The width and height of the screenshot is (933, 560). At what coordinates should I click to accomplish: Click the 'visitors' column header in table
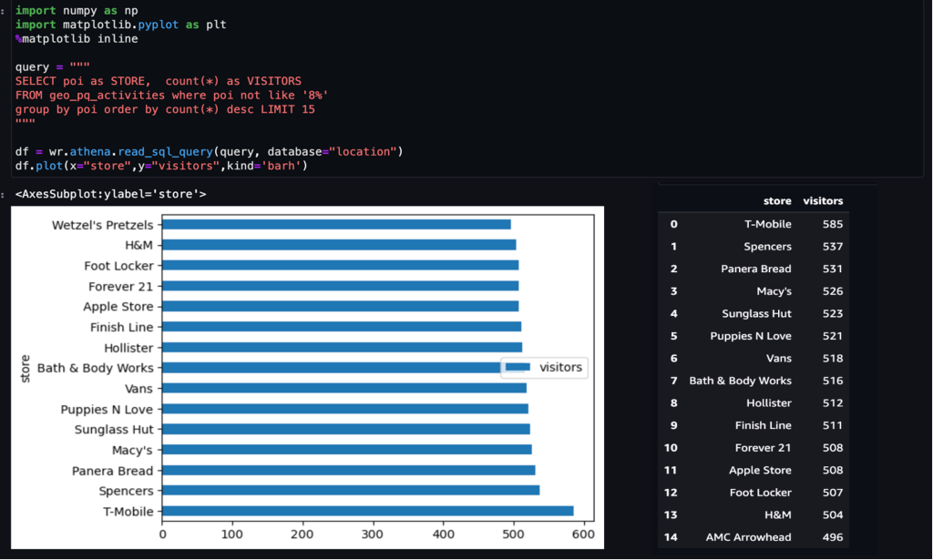tap(823, 201)
